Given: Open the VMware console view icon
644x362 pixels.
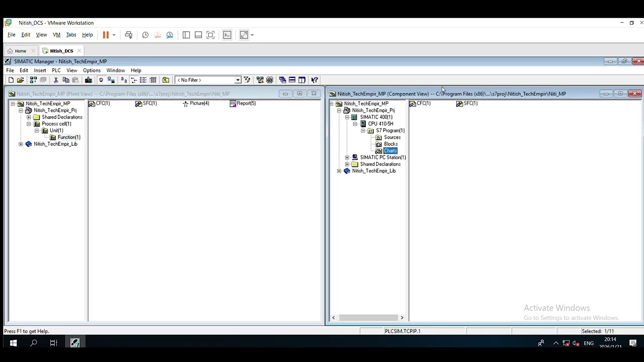Looking at the screenshot, I should click(x=227, y=35).
